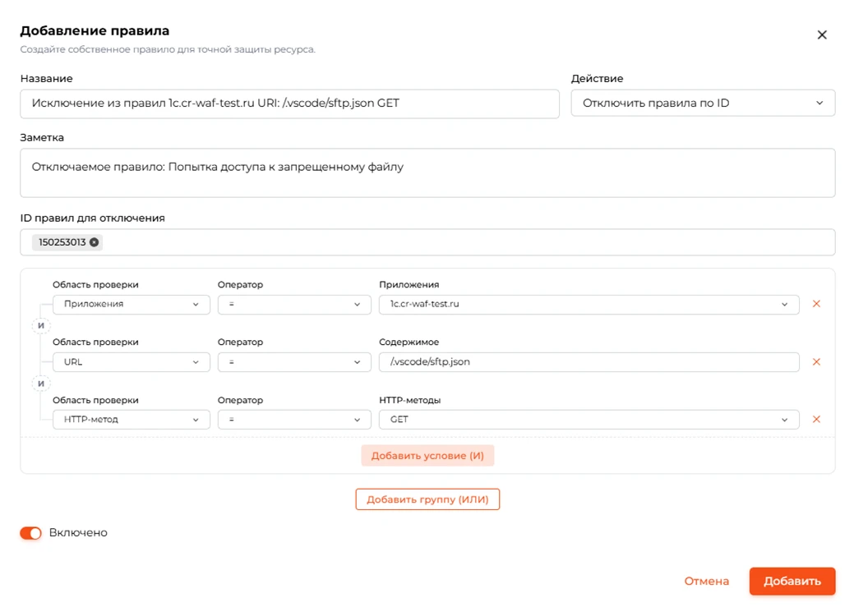Click Добавить группу (ИЛИ) button

click(427, 499)
